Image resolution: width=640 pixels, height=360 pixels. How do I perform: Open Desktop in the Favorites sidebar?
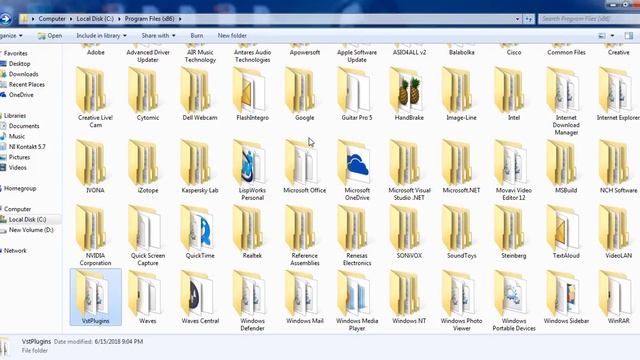(19, 64)
